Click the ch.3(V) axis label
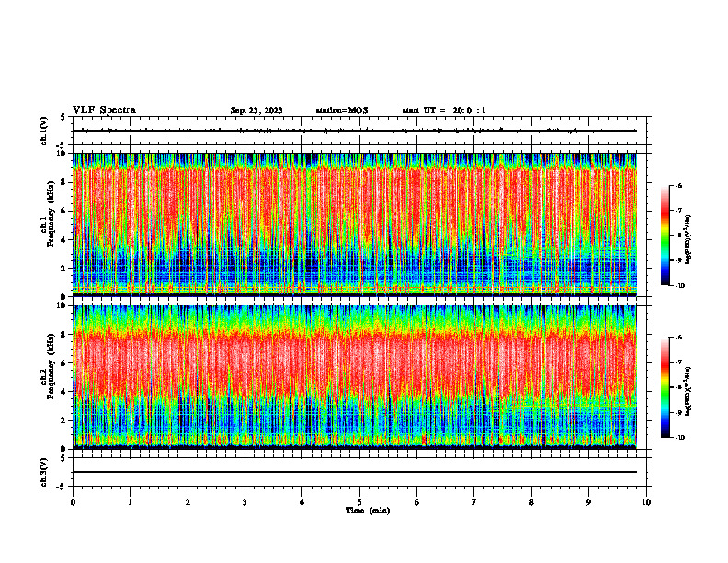Screen dimensions: 728x563 (x=44, y=472)
